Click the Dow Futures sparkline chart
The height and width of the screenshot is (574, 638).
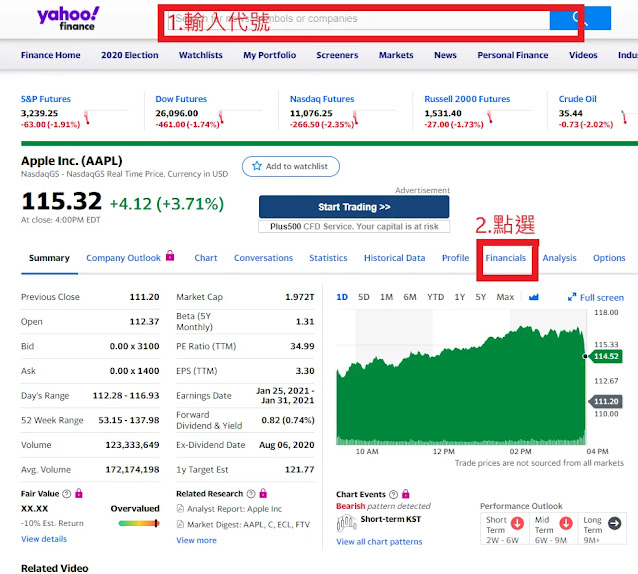pos(240,117)
